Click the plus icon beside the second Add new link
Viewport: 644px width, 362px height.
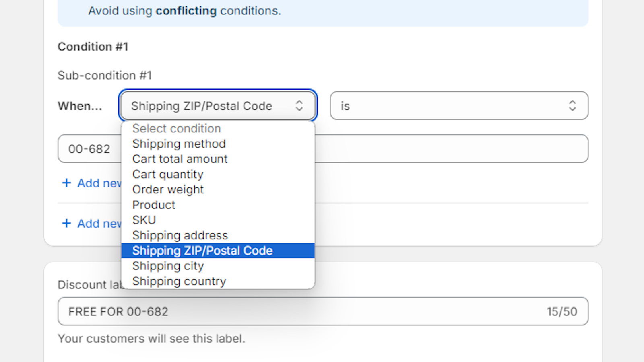[x=67, y=223]
